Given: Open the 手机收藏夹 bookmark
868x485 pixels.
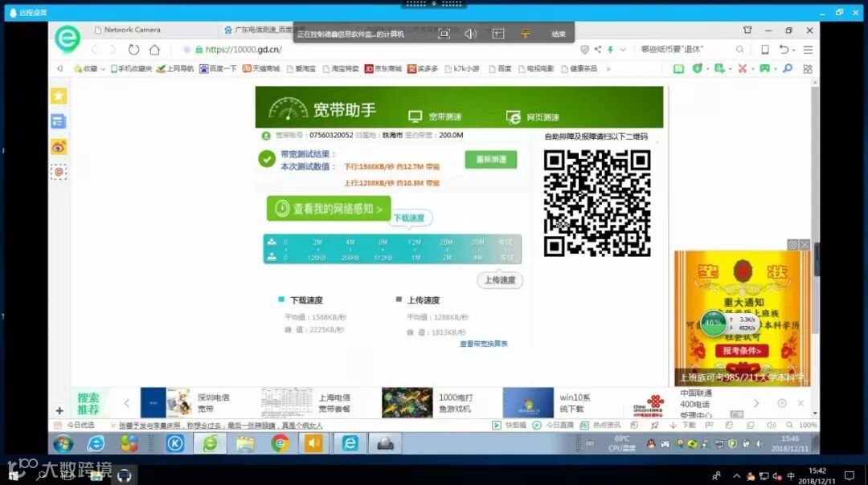Looking at the screenshot, I should 131,68.
